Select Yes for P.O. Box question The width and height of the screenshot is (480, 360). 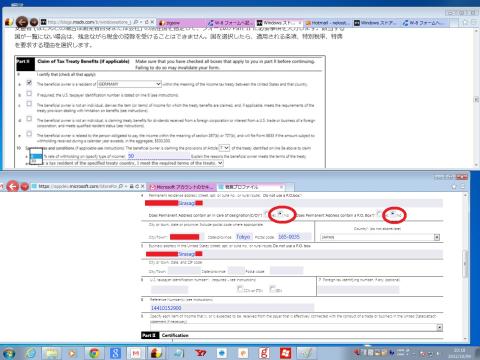379,214
